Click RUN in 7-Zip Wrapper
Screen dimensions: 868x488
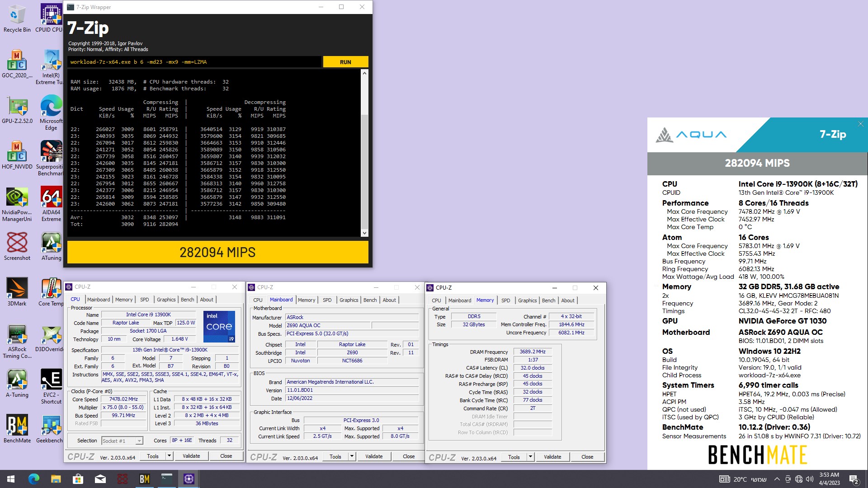(x=345, y=62)
